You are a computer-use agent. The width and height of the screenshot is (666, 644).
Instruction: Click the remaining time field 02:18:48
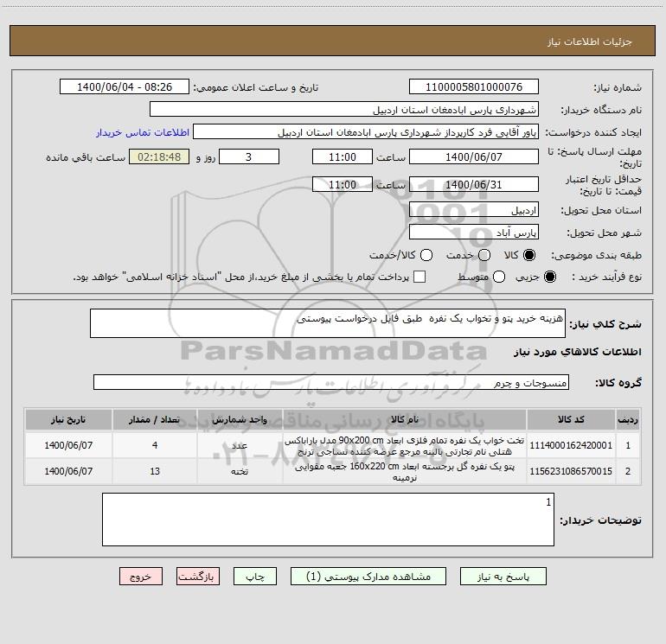click(x=159, y=156)
